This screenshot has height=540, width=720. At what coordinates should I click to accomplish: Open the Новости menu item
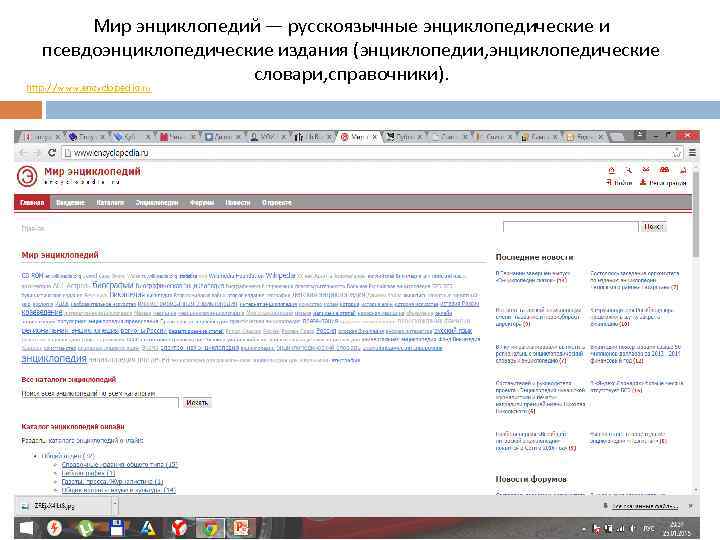238,202
